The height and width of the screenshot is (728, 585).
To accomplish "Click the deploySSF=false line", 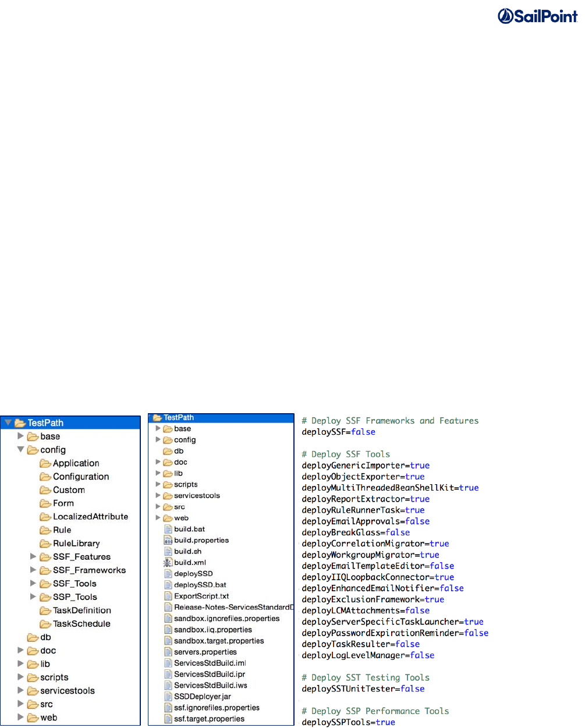I will pos(338,432).
